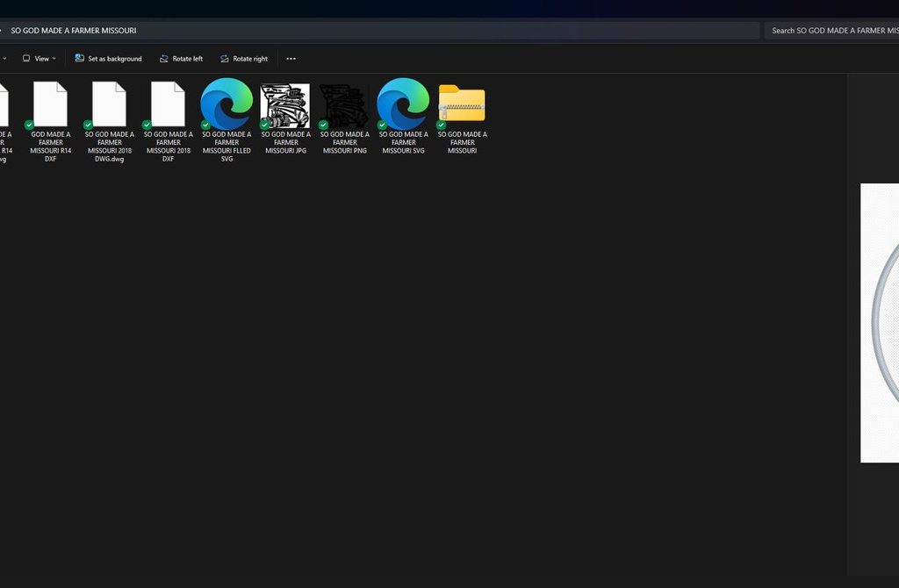This screenshot has height=588, width=899.
Task: Click Set as background
Action: click(108, 59)
